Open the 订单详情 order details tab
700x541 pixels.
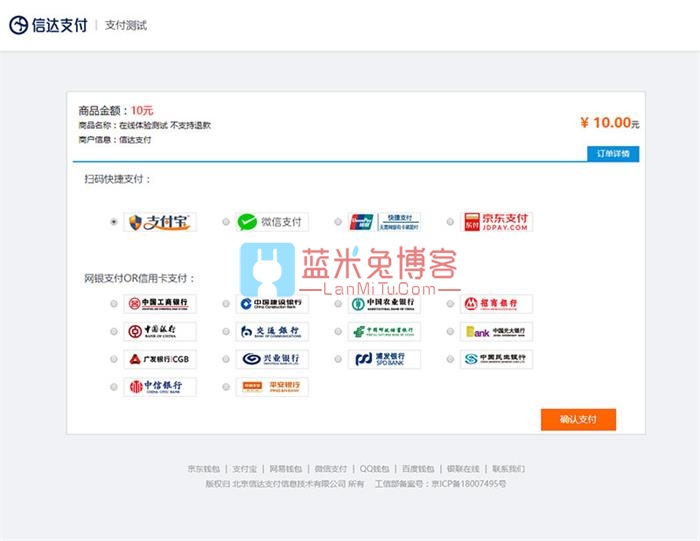[613, 154]
